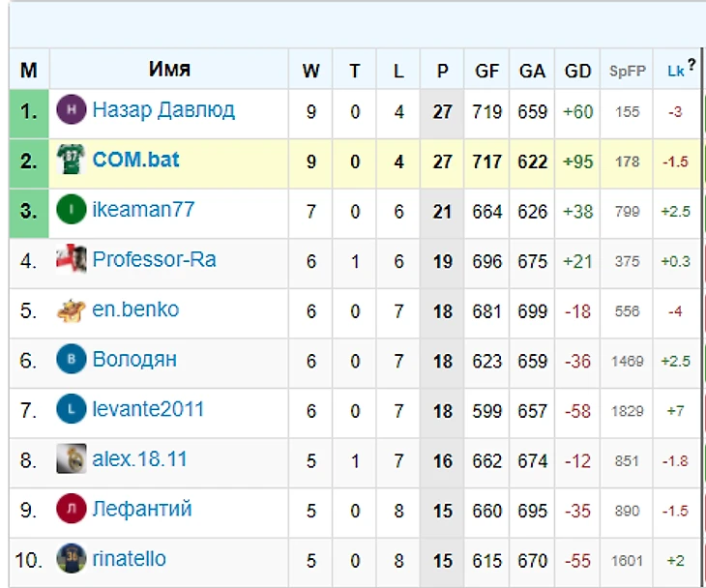Click Назар Давлюд's purple avatar icon

coord(72,110)
